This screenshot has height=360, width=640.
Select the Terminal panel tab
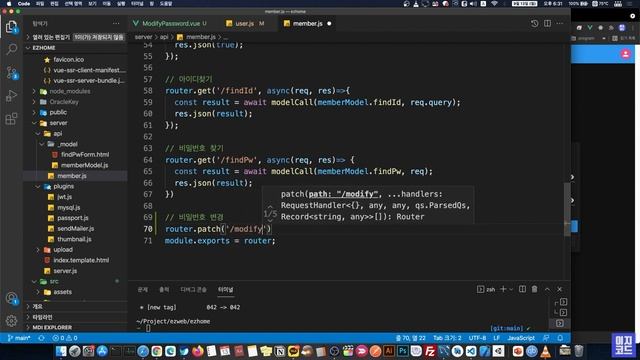(225, 289)
